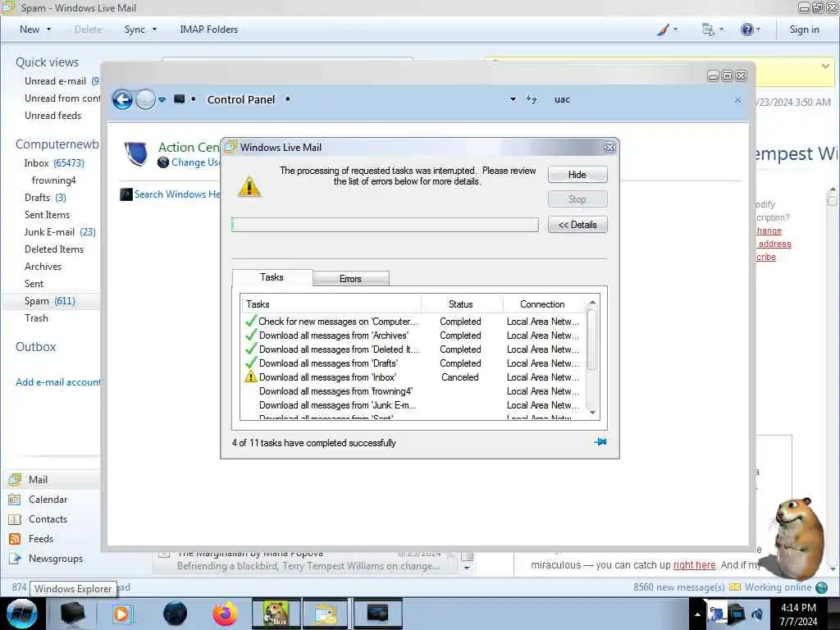Open the Trash folder

tap(36, 318)
